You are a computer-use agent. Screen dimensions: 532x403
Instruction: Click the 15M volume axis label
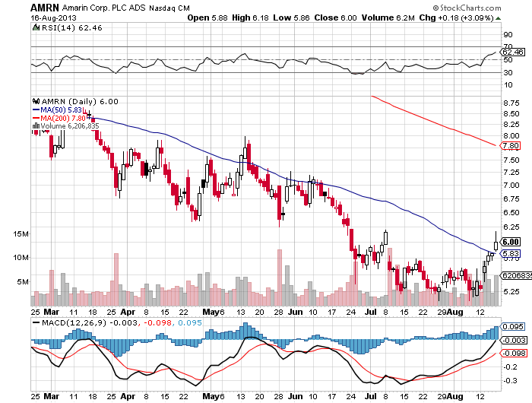tap(21, 234)
